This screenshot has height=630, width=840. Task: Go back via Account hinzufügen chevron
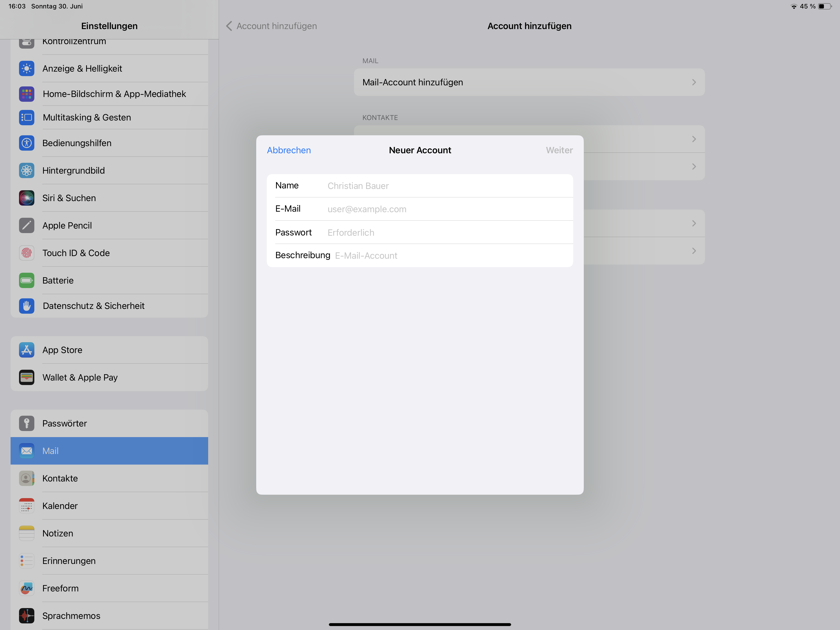coord(229,26)
